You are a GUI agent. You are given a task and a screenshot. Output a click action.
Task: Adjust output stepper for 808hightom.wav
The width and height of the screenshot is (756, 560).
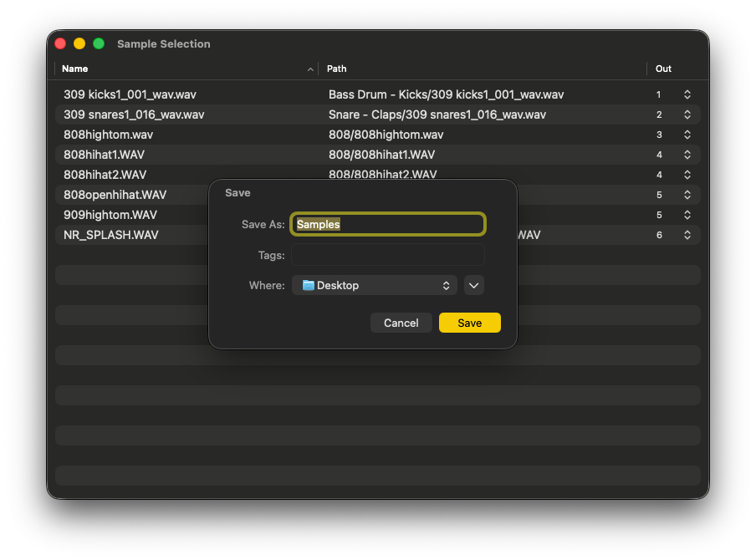tap(687, 135)
